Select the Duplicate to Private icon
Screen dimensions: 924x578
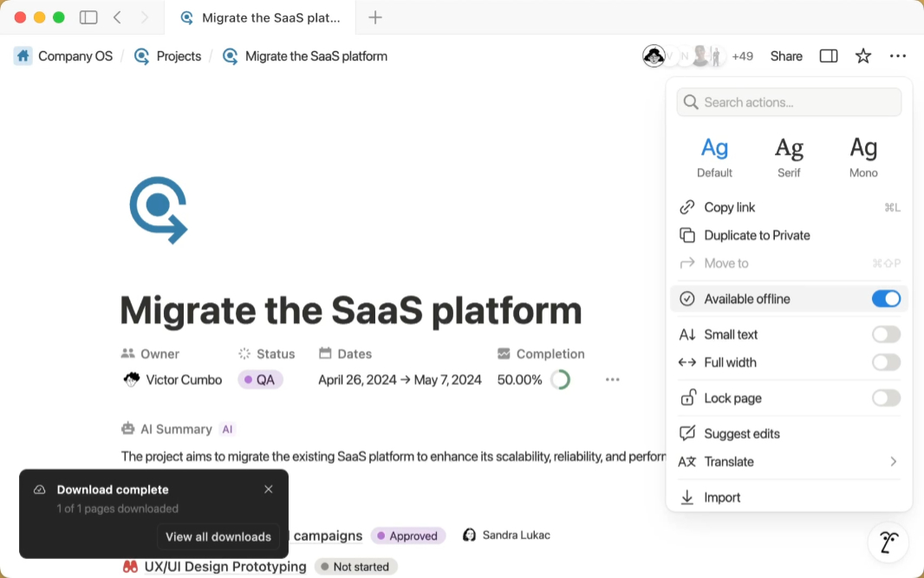click(686, 235)
